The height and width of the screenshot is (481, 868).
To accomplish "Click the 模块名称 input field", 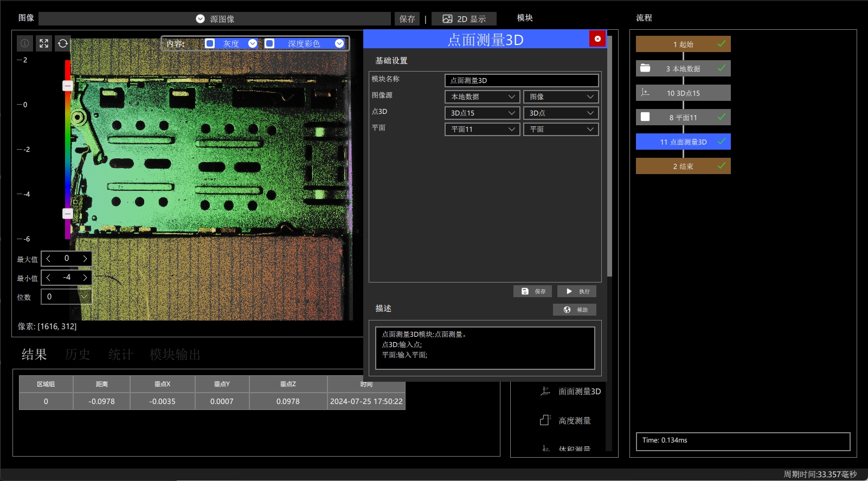I will tap(522, 80).
